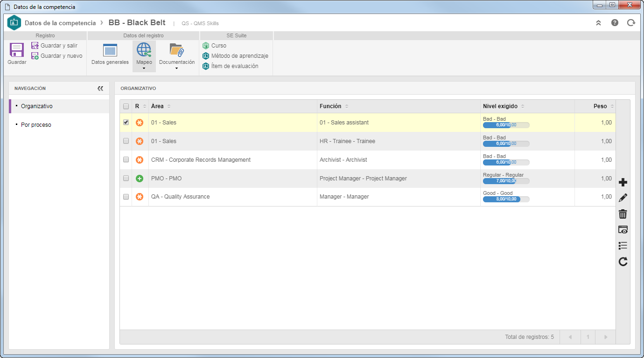The width and height of the screenshot is (644, 358).
Task: Open Ítem de evaluación
Action: coord(230,66)
